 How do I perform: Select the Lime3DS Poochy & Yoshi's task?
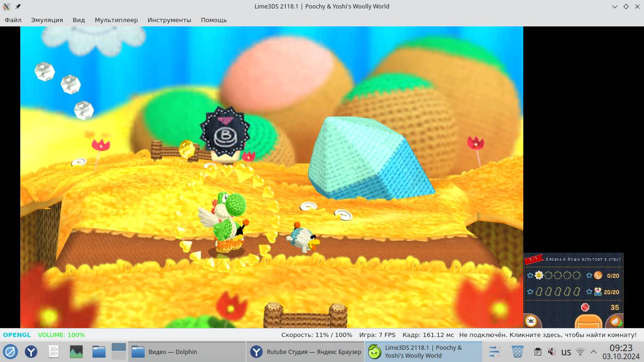point(423,352)
